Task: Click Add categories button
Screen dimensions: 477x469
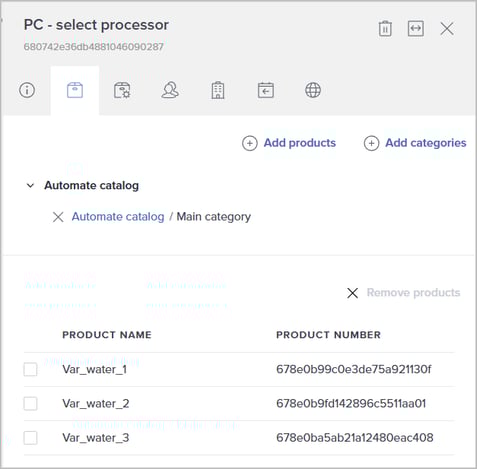Action: coord(415,143)
